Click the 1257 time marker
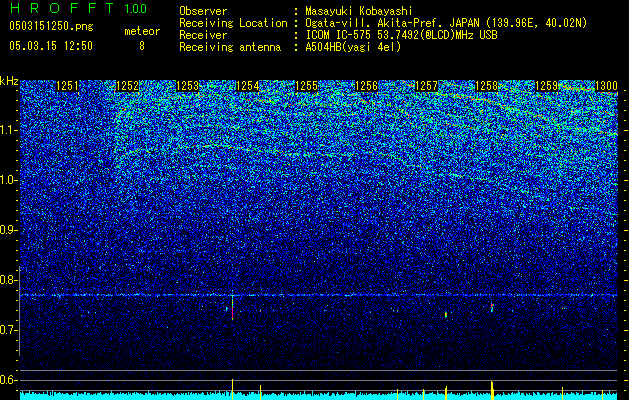The width and height of the screenshot is (629, 400). [426, 86]
